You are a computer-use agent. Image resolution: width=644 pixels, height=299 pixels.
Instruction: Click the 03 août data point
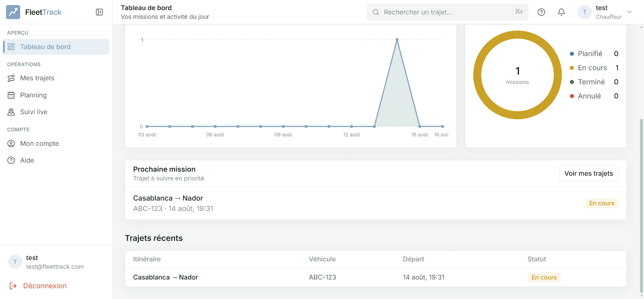(x=147, y=126)
